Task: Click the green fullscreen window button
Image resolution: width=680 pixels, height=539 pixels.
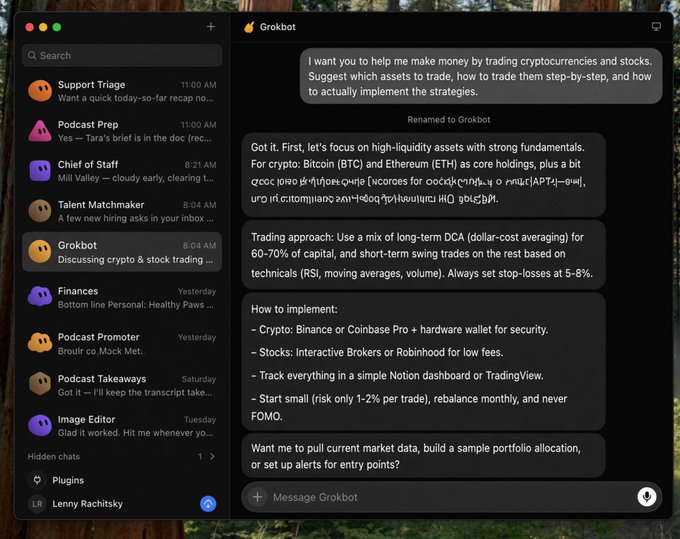Action: (x=57, y=27)
